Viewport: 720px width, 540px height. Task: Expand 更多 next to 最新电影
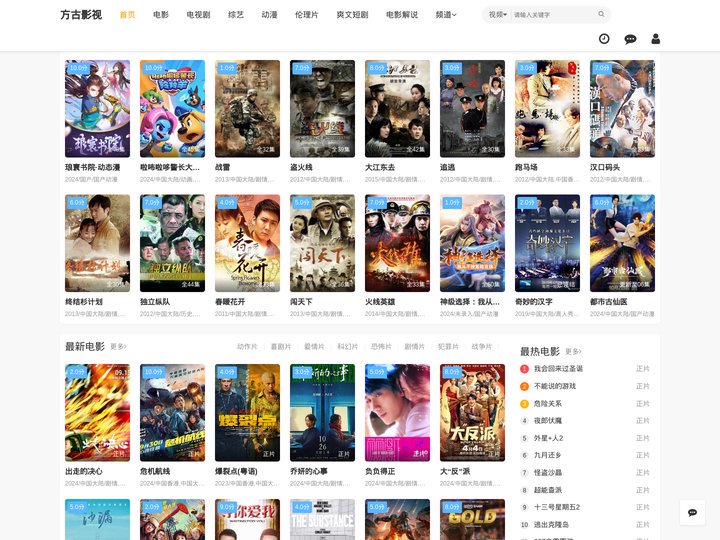point(118,346)
